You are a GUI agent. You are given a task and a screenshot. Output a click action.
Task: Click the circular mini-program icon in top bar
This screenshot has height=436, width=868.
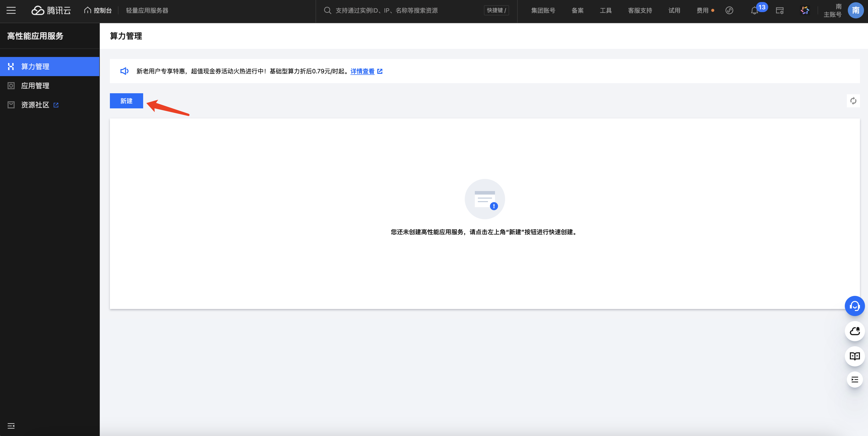coord(729,10)
